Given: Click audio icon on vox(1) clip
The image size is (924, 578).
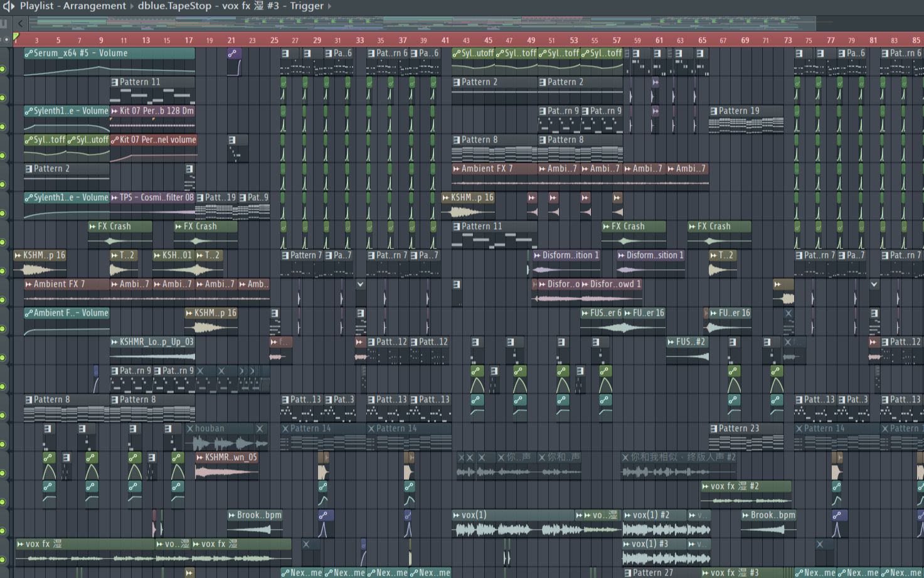Looking at the screenshot, I should click(x=456, y=515).
